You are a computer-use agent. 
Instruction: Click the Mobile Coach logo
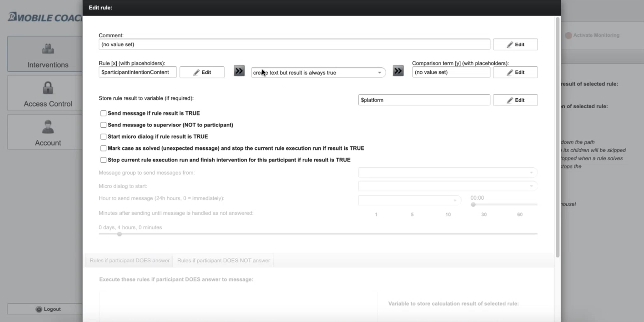click(44, 17)
